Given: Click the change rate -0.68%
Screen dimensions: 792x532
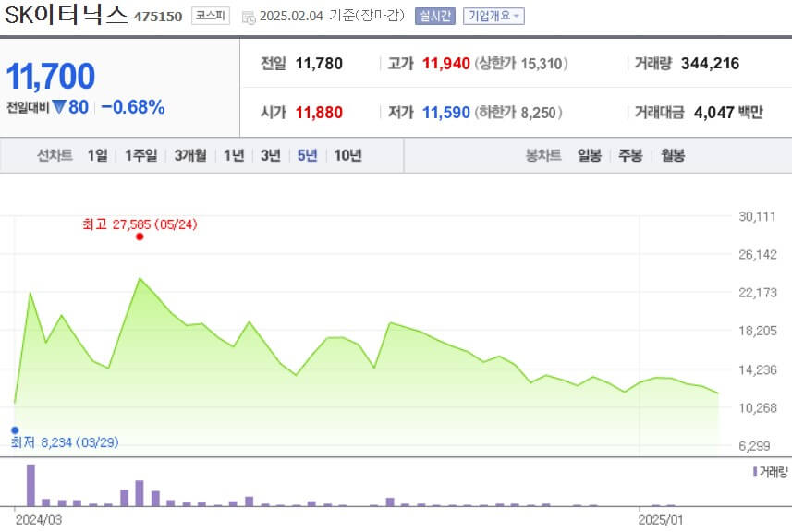Looking at the screenshot, I should [133, 107].
